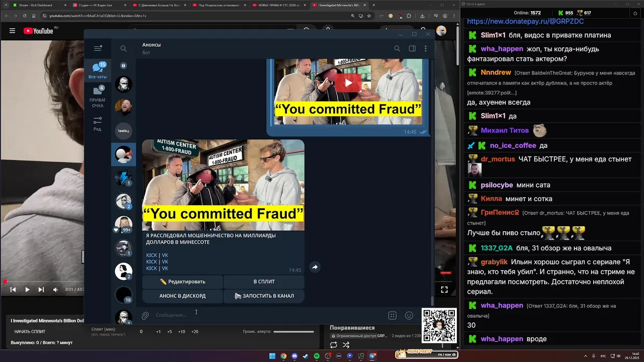Image resolution: width=644 pixels, height=362 pixels.
Task: Click the browser address bar URL
Action: (x=98, y=16)
